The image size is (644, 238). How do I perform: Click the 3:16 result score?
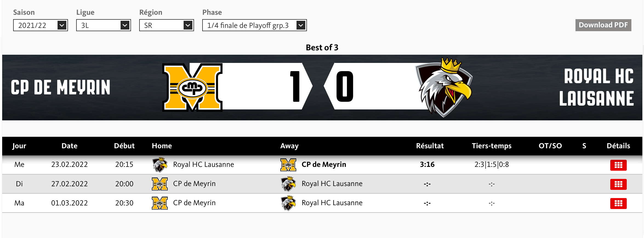pos(427,164)
